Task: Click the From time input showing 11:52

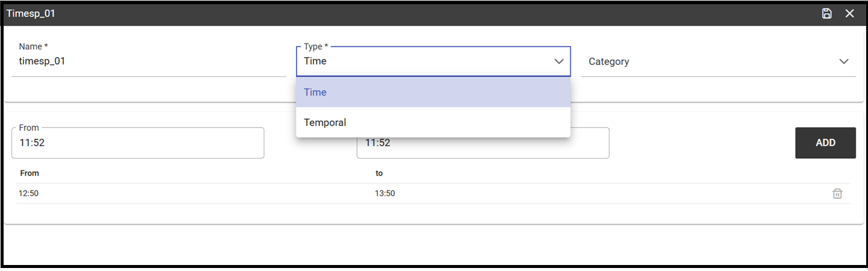Action: point(138,143)
